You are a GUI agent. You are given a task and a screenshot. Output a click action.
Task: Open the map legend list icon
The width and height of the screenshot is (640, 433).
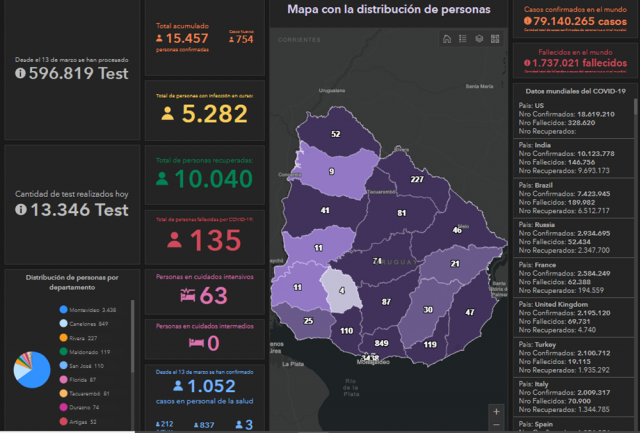coord(463,39)
